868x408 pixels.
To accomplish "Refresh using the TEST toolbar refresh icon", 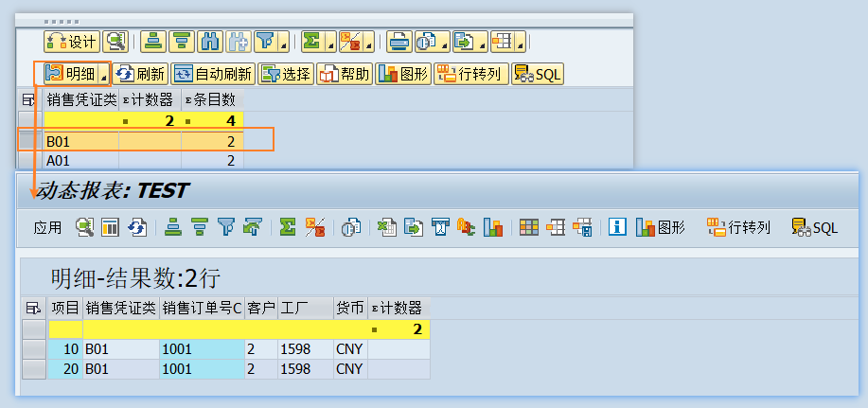I will tap(136, 227).
